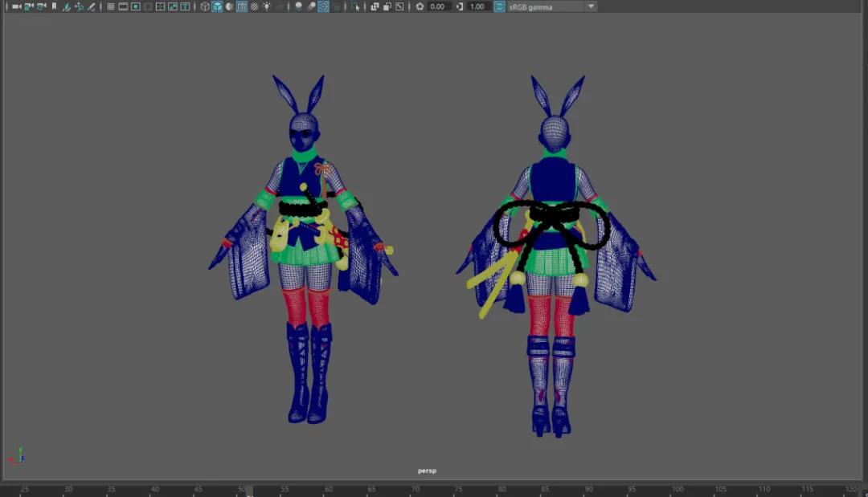Click the Bookmarks icon in panel toolbar
Viewport: 868px width, 497px height.
[54, 6]
